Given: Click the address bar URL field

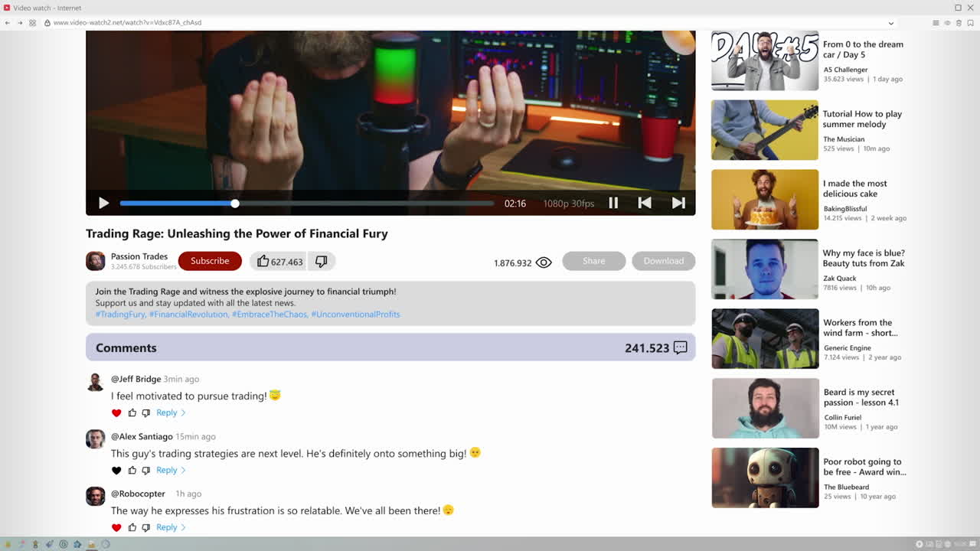Looking at the screenshot, I should 467,23.
